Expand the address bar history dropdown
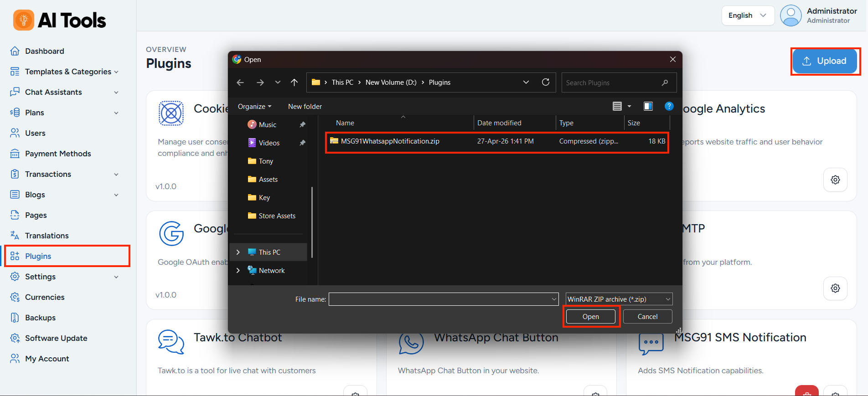 pos(526,82)
